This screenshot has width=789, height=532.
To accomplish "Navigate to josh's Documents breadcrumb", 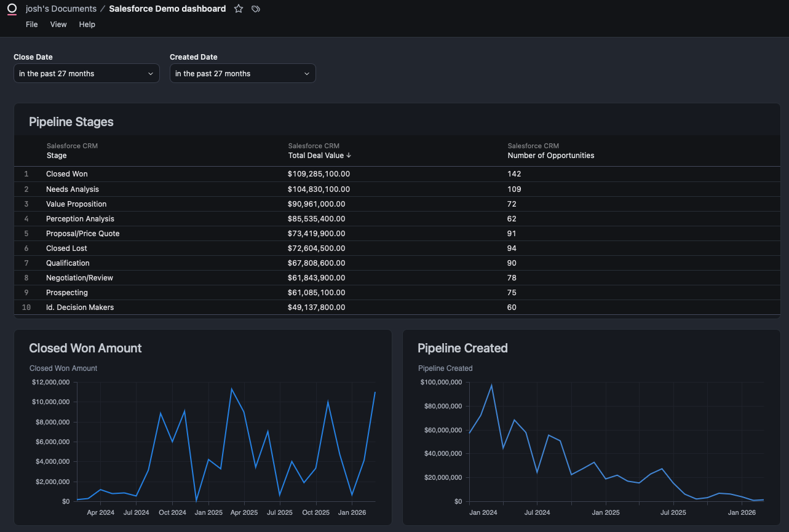I will (61, 9).
